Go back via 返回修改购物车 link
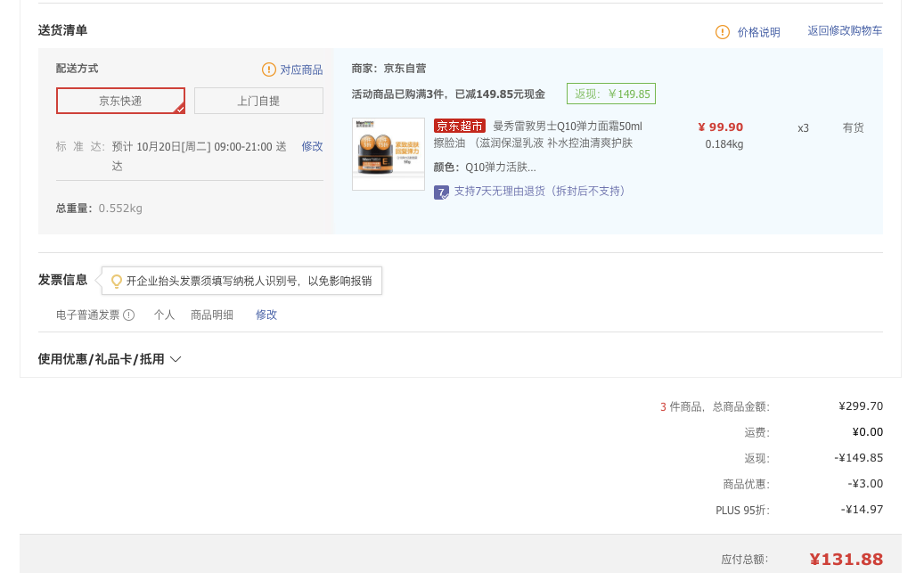The image size is (924, 573). click(x=845, y=30)
